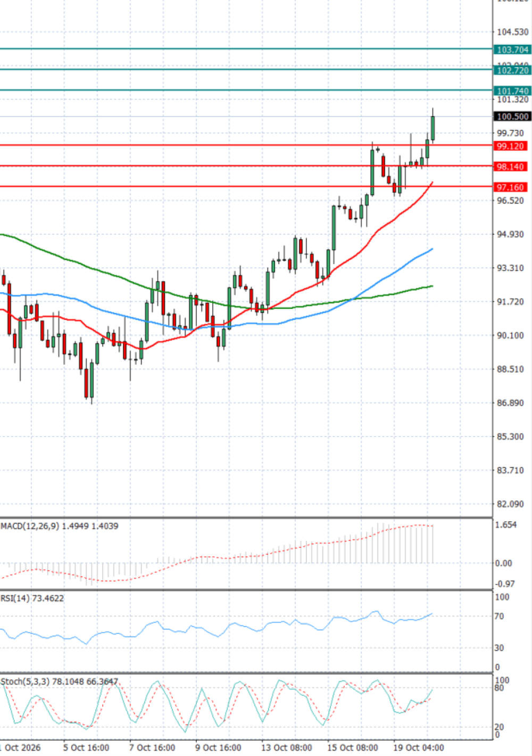The width and height of the screenshot is (532, 756).
Task: Click the 94.930 price axis value
Action: click(x=510, y=234)
